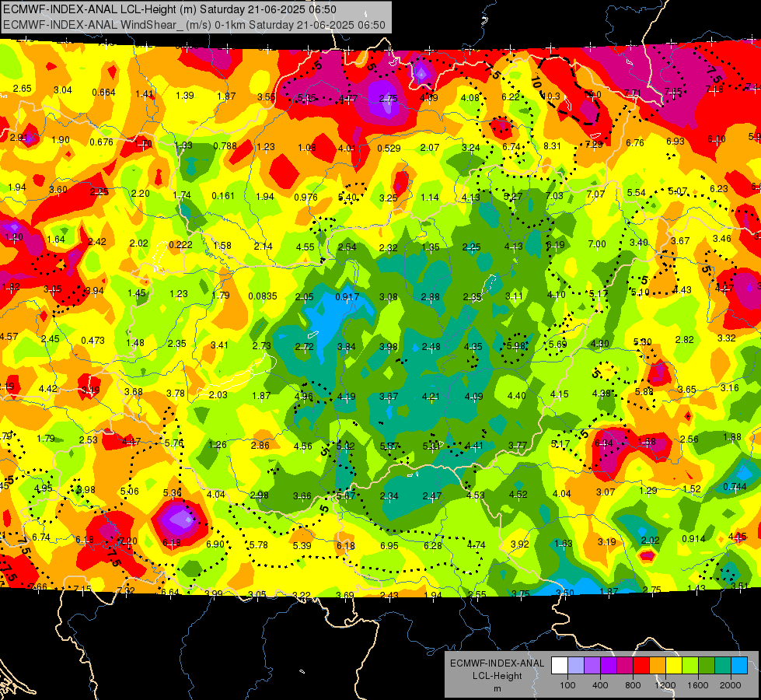Screen dimensions: 761x700
Task: Click the legend label 1600
Action: 698,685
